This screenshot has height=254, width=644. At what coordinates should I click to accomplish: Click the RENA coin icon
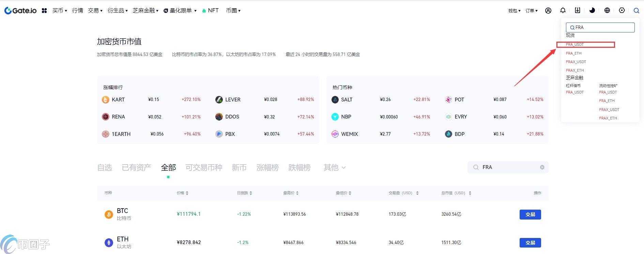[x=106, y=117]
